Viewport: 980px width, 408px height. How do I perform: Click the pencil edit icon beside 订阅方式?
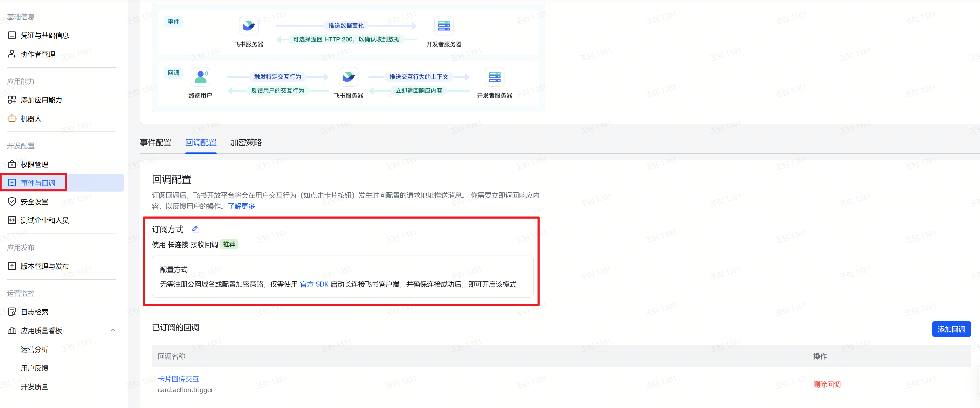pos(195,229)
